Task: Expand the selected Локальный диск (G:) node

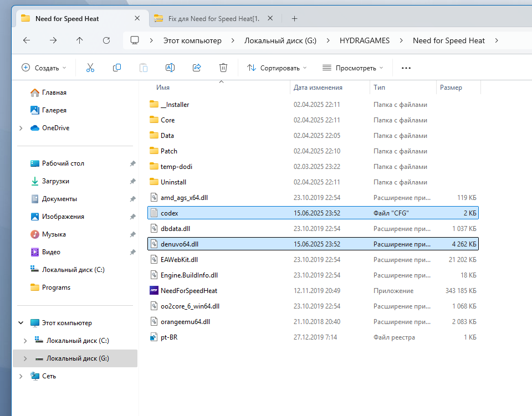Action: coord(25,358)
